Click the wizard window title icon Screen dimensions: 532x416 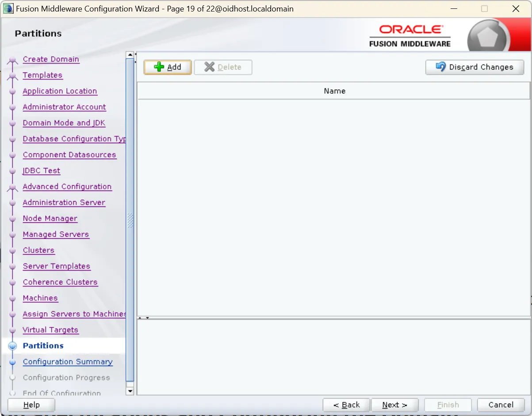tap(8, 8)
